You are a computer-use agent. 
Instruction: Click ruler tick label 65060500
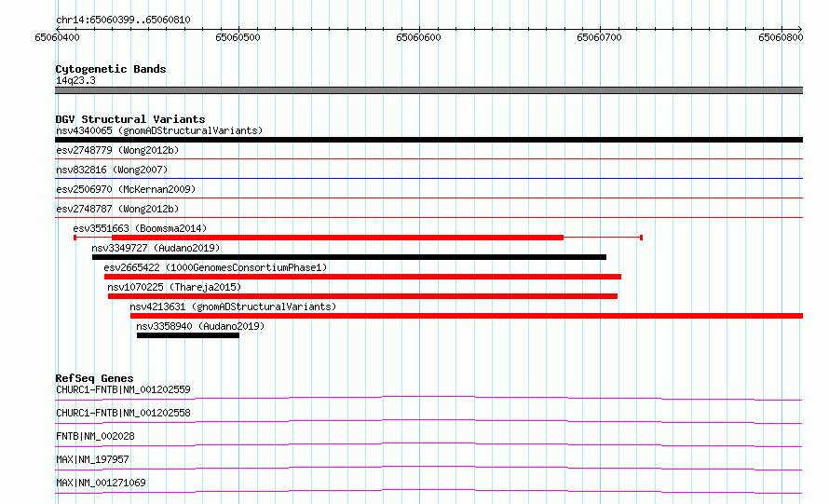click(x=238, y=37)
